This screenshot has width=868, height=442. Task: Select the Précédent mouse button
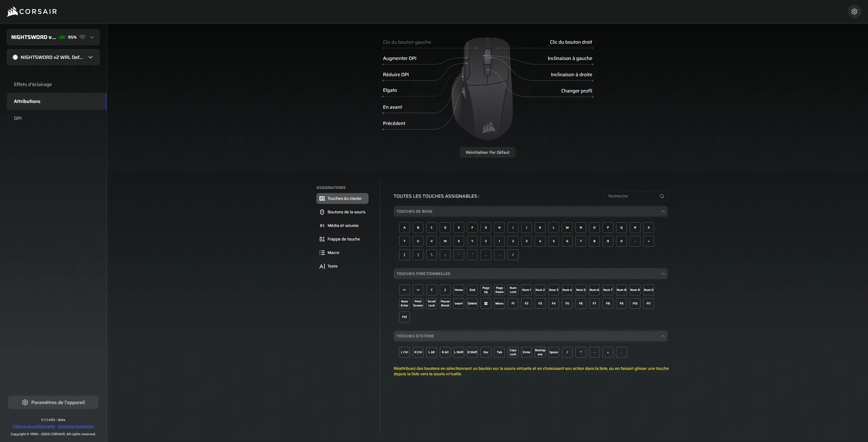pos(394,123)
